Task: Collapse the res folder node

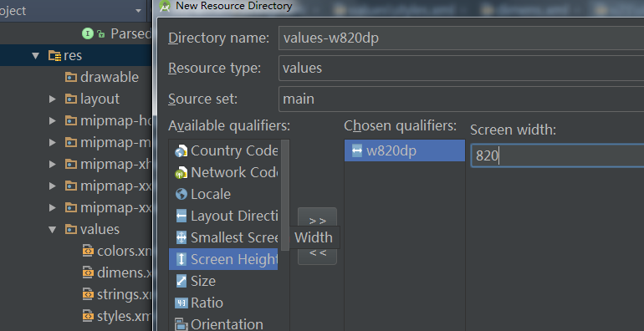Action: click(36, 55)
